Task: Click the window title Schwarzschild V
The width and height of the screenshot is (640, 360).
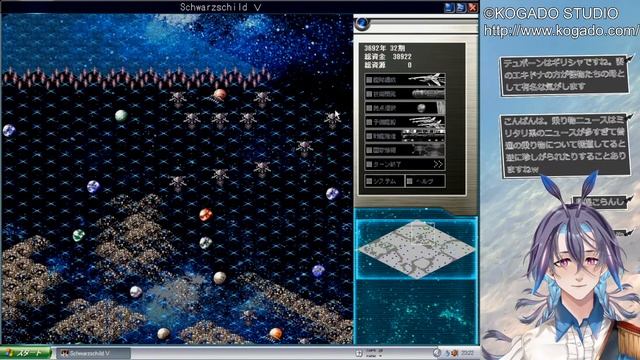Action: [220, 7]
